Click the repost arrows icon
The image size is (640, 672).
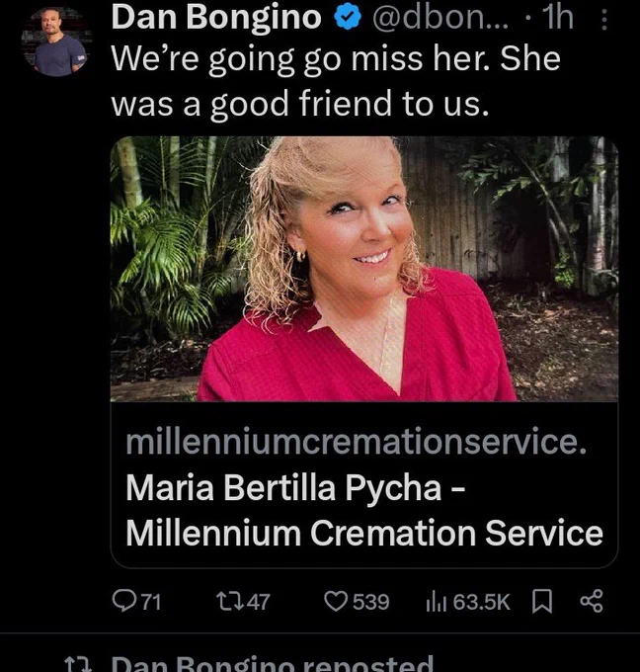pos(229,601)
